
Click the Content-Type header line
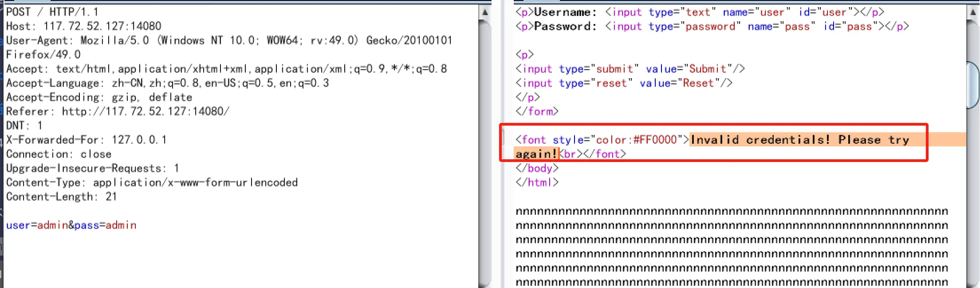(152, 182)
